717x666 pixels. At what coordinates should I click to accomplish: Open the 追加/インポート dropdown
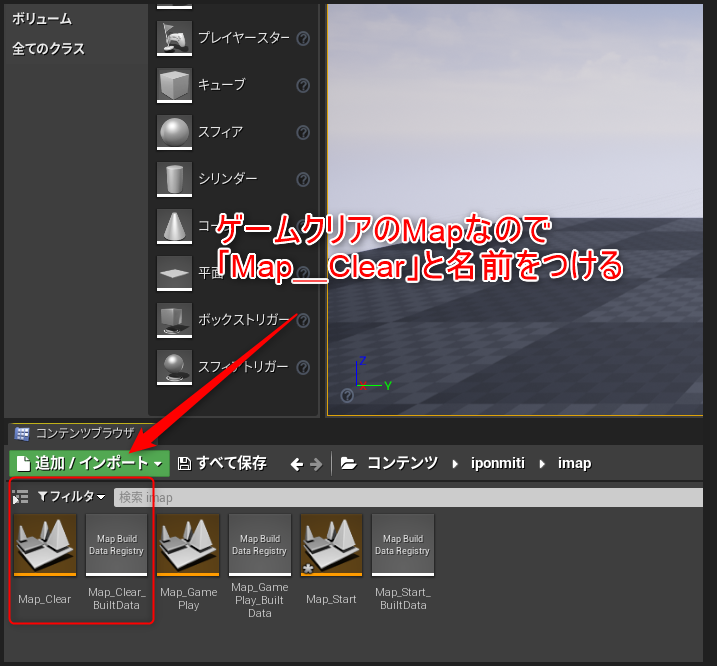tap(89, 463)
